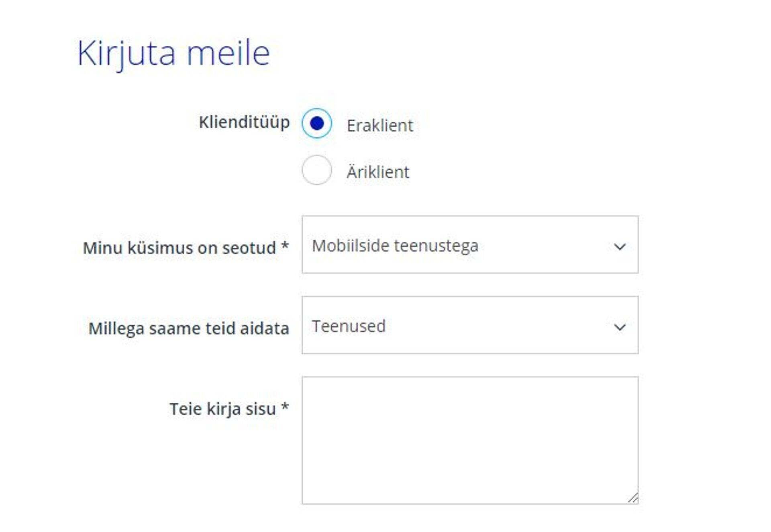Select the Eraklient radio button

pyautogui.click(x=317, y=123)
